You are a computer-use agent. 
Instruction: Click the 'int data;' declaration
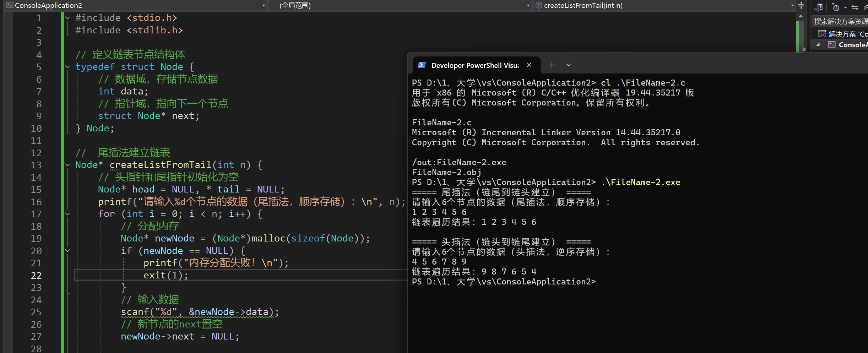(x=123, y=91)
